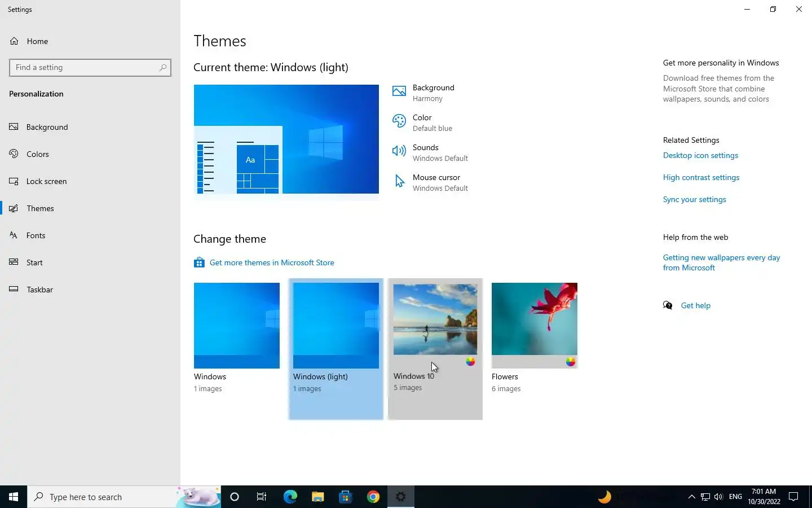This screenshot has width=812, height=508.
Task: Open the Windows Start menu
Action: [x=14, y=497]
